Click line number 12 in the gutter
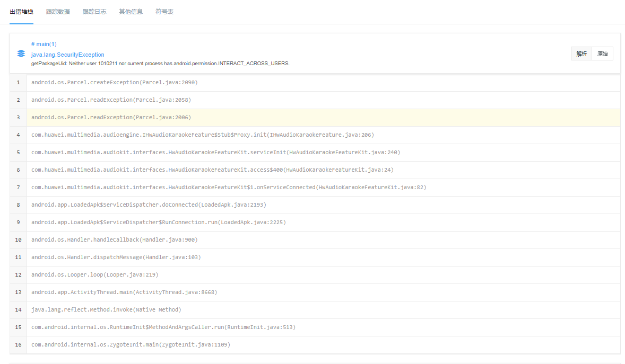This screenshot has width=625, height=364. 19,275
